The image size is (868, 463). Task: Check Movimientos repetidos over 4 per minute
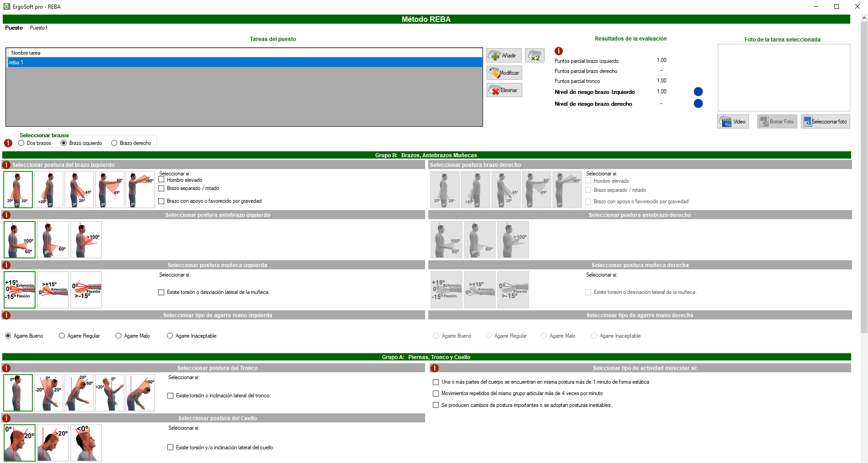(436, 393)
